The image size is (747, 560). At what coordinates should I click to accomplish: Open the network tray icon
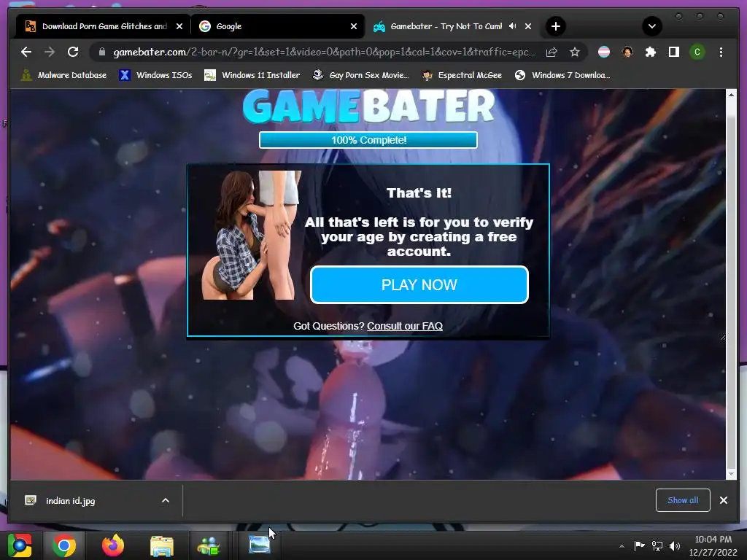pos(657,545)
